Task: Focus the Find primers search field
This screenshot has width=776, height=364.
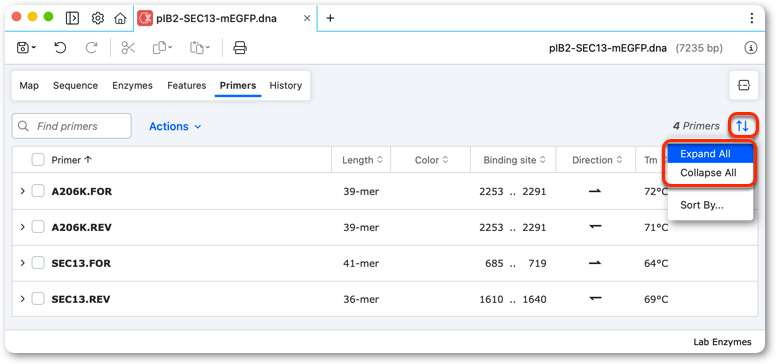Action: (72, 126)
